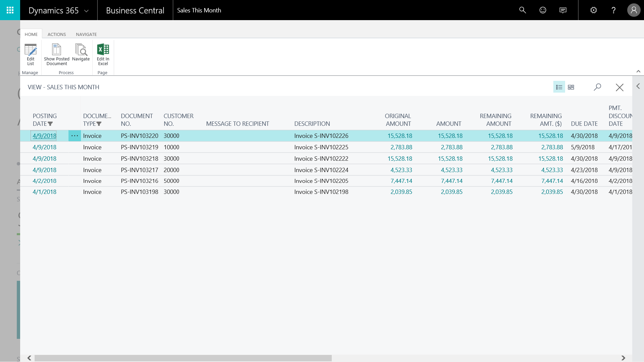The height and width of the screenshot is (362, 644).
Task: Switch to tile view layout
Action: 571,87
